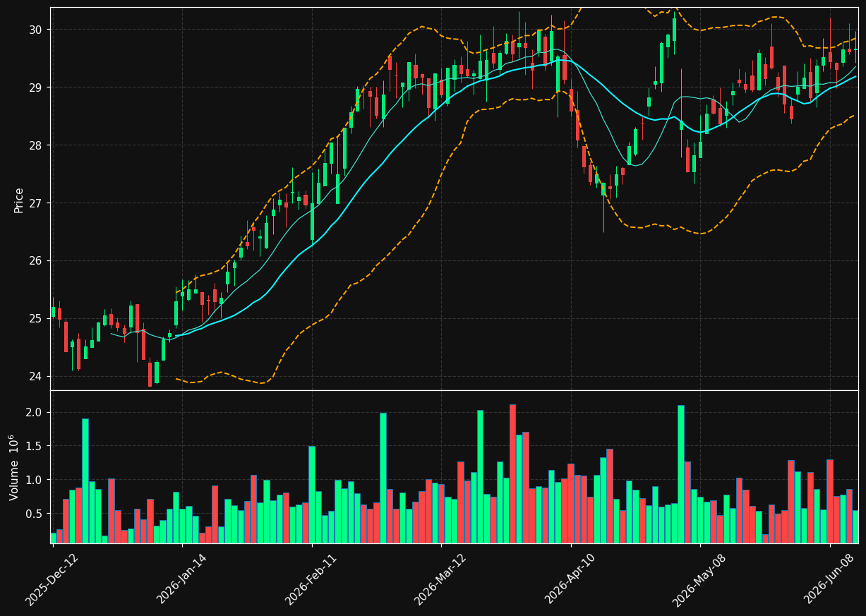Click the 2026-Jun-08 date label
Image resolution: width=866 pixels, height=616 pixels.
point(829,579)
